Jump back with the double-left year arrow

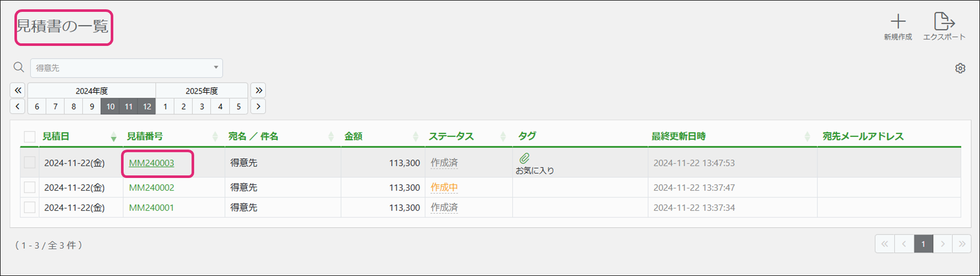point(18,90)
